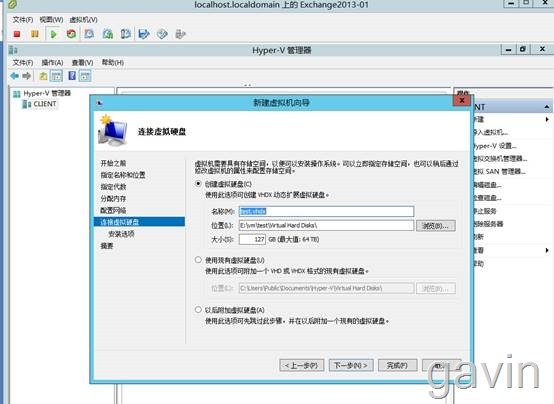Click the Hyper-V Manager title bar icon
The height and width of the screenshot is (404, 554).
(13, 50)
